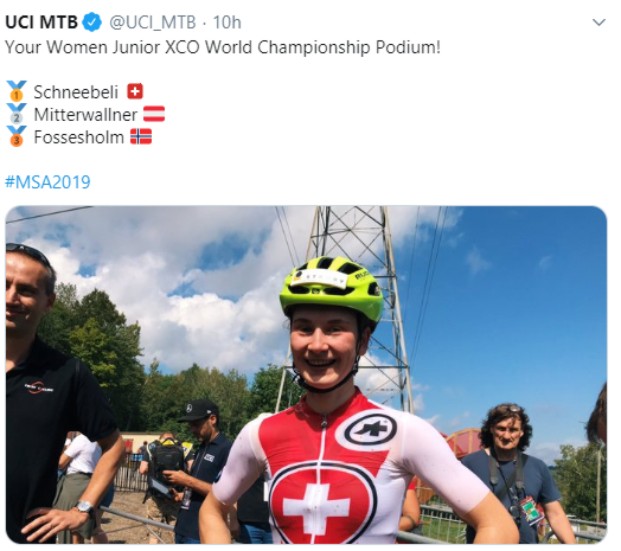Click the Mitterwallner name text

tap(86, 114)
